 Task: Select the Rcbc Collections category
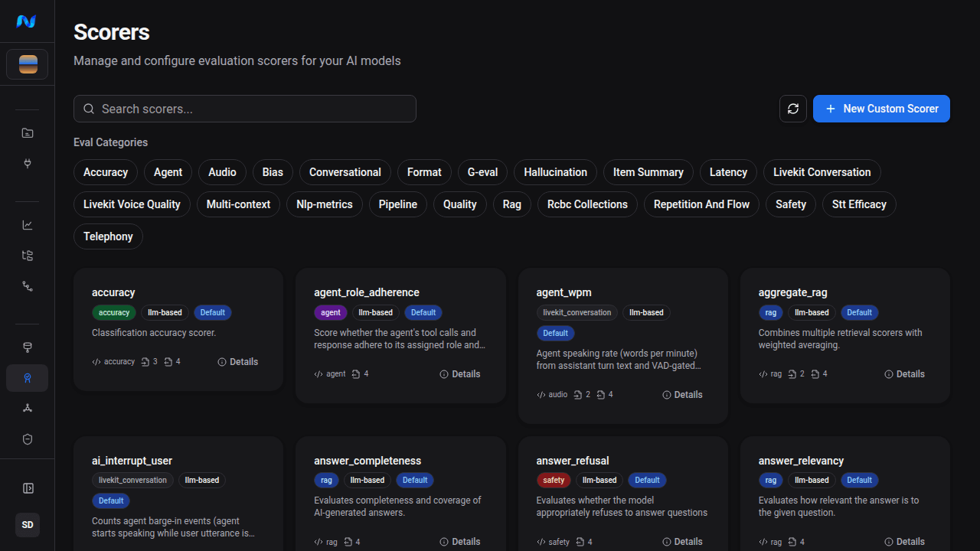coord(587,204)
